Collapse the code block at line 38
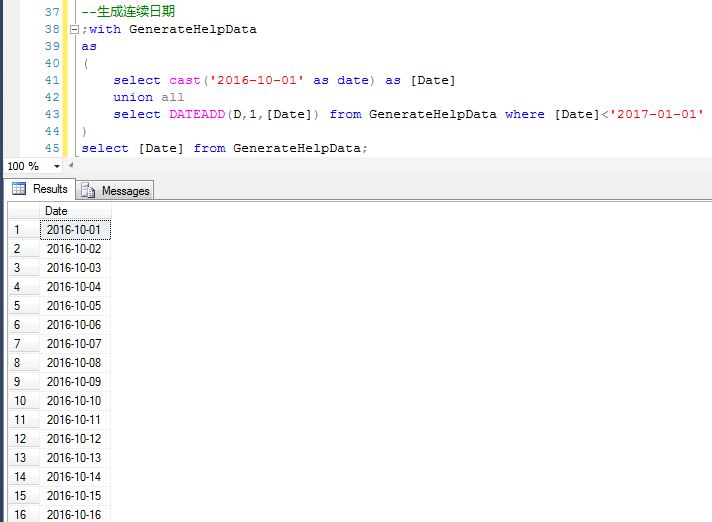 pos(74,30)
